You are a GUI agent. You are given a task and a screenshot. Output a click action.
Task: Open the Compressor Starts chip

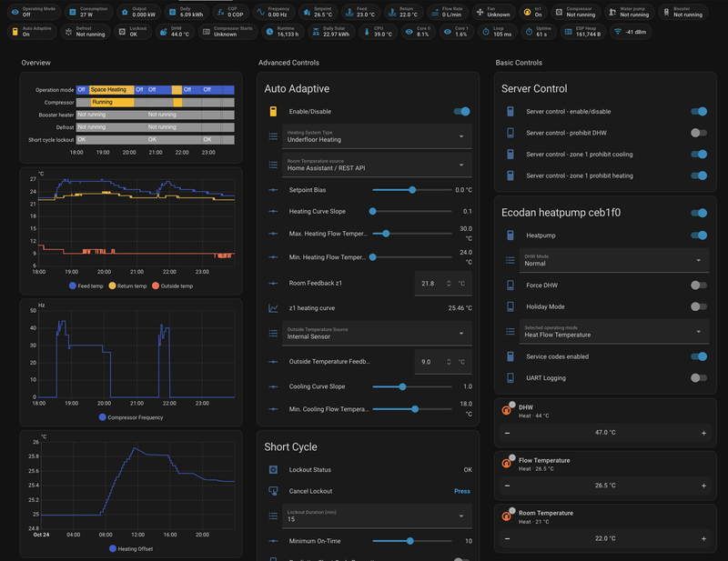[x=227, y=32]
